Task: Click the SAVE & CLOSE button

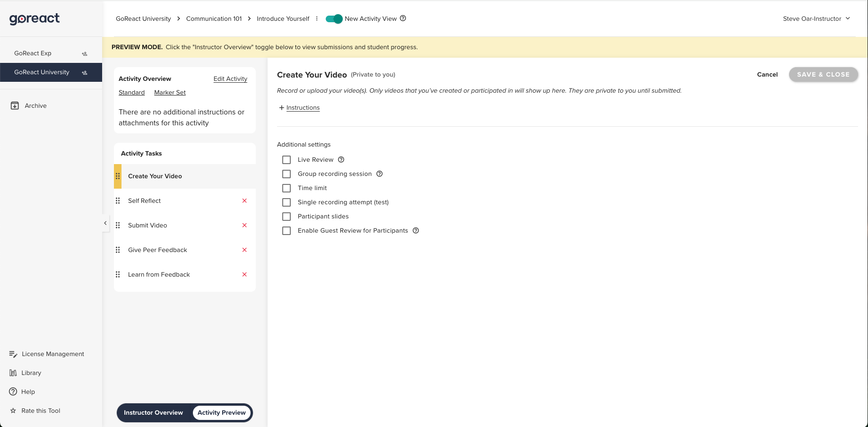Action: click(823, 74)
